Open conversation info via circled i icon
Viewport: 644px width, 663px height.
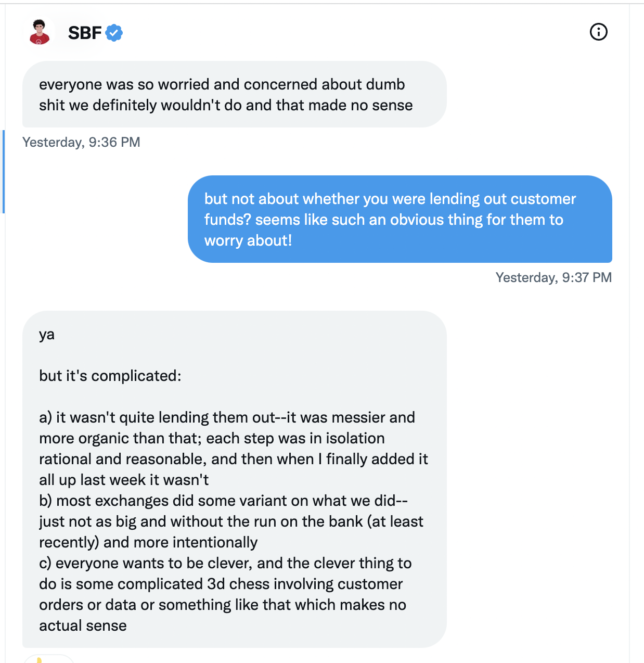[599, 32]
